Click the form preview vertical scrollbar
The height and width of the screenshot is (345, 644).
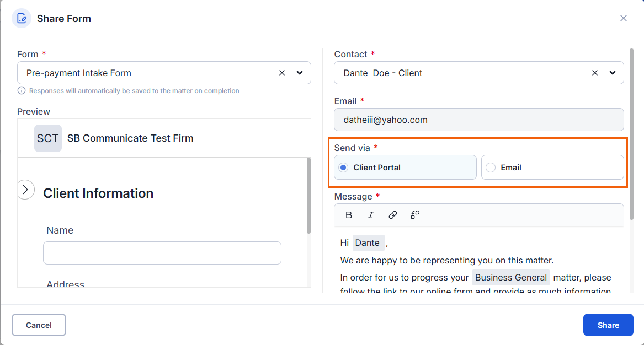tap(308, 196)
